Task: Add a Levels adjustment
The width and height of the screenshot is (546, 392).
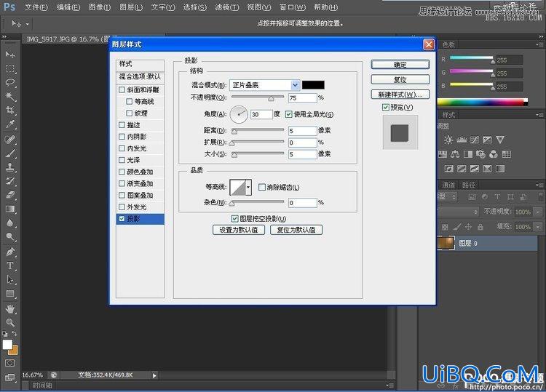Action: tap(462, 140)
